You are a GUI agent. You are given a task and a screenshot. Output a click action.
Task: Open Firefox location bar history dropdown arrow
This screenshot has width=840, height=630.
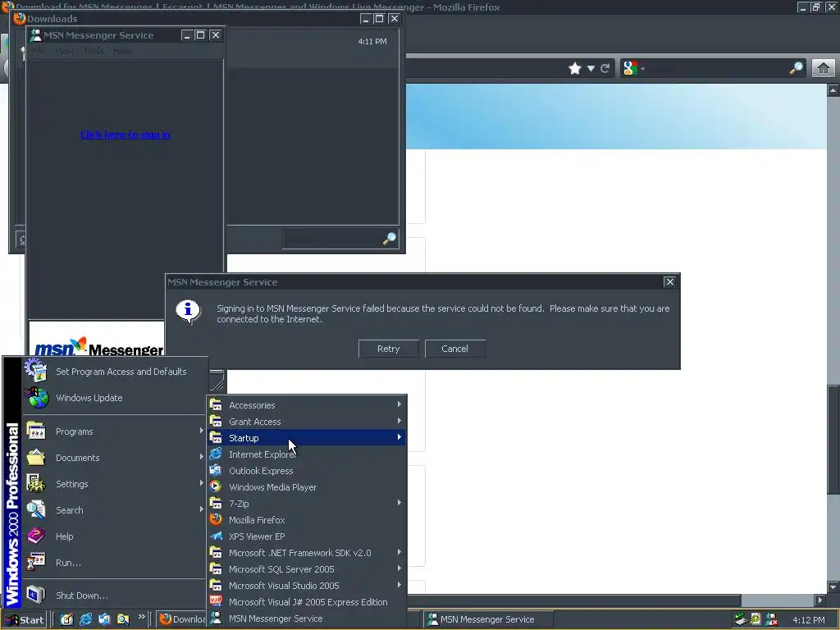point(591,68)
